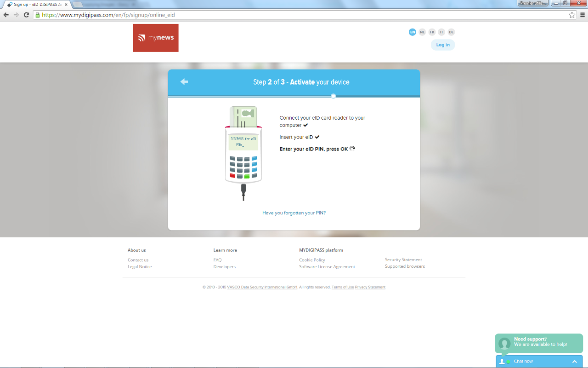
Task: Click the browser forward arrow
Action: tap(17, 15)
